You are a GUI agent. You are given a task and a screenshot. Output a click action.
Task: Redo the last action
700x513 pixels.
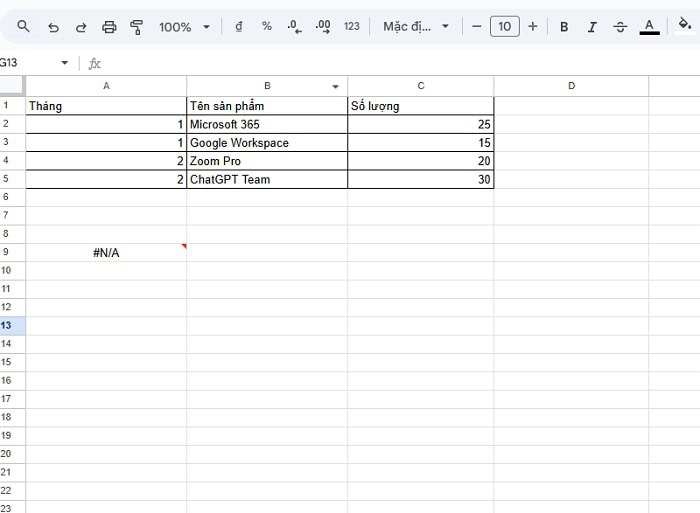point(81,28)
